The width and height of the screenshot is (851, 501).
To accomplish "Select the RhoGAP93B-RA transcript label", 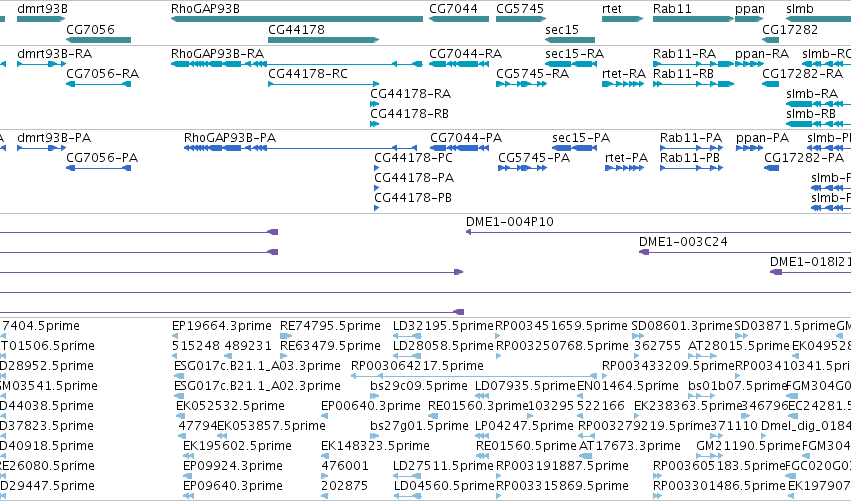I will point(218,54).
